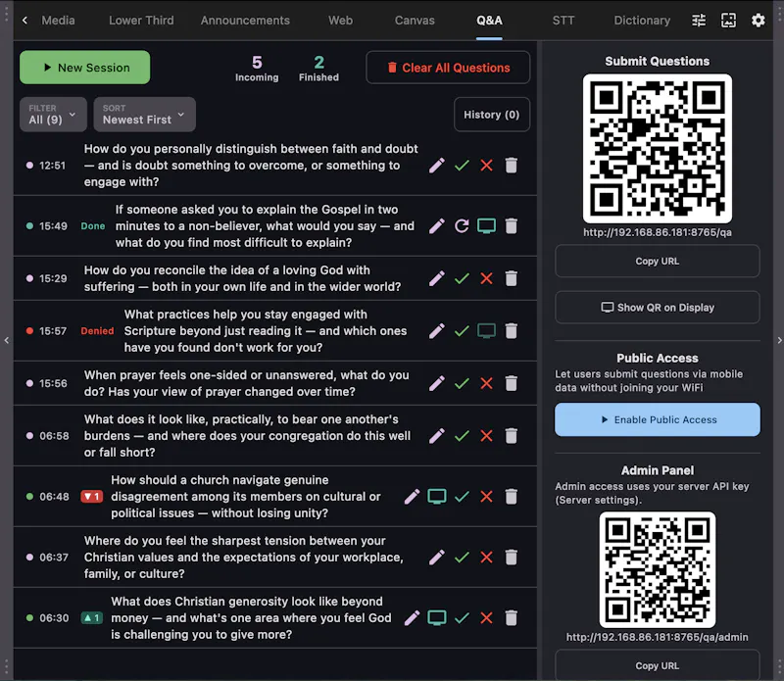784x681 pixels.
Task: Deny the Christian generosity question
Action: (486, 618)
